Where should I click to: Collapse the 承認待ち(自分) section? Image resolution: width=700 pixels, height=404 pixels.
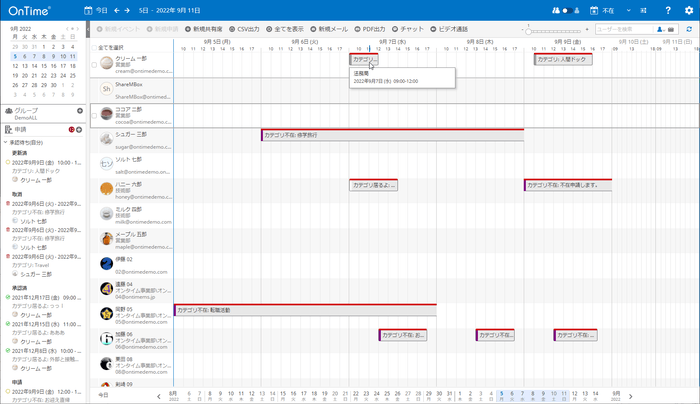pyautogui.click(x=4, y=142)
